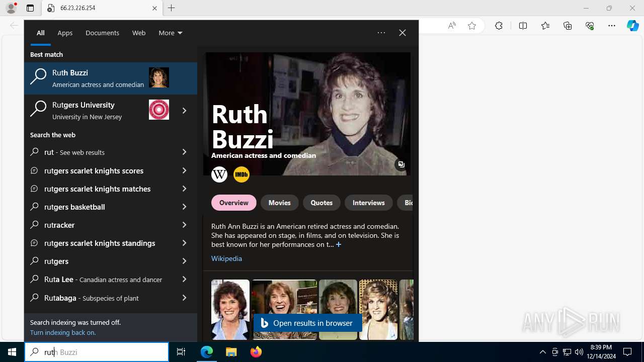Open the Wikipedia source link

pos(226,258)
